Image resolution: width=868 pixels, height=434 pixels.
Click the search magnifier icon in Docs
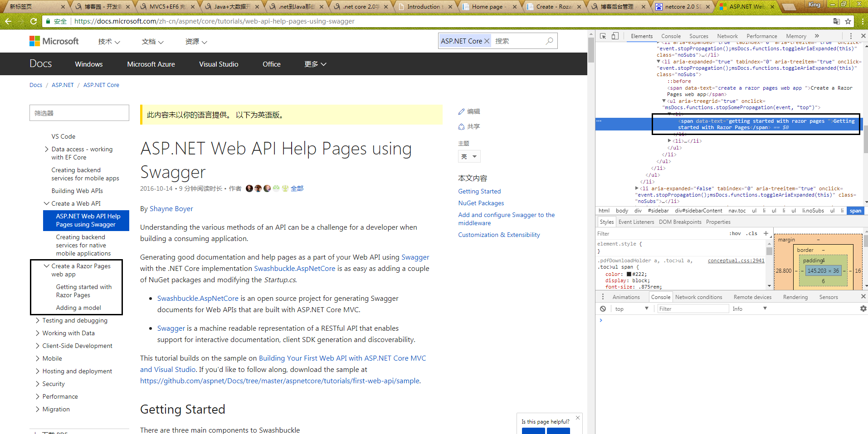coord(549,41)
